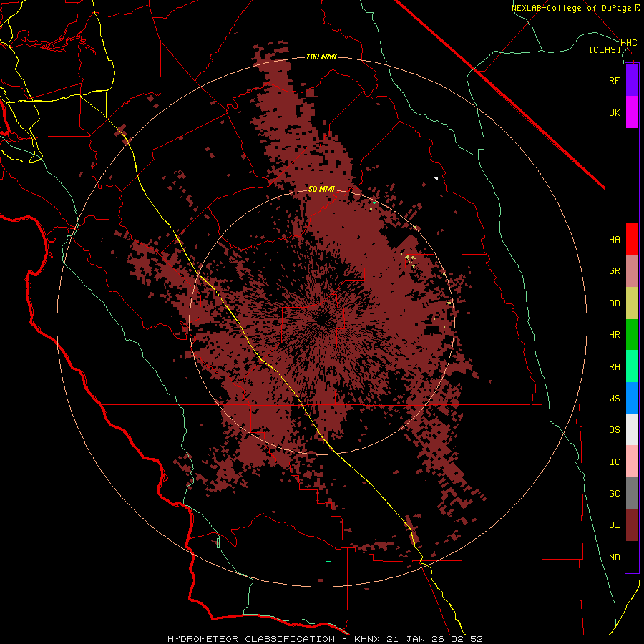The image size is (644, 644).
Task: Click the WS legend label
Action: [614, 398]
